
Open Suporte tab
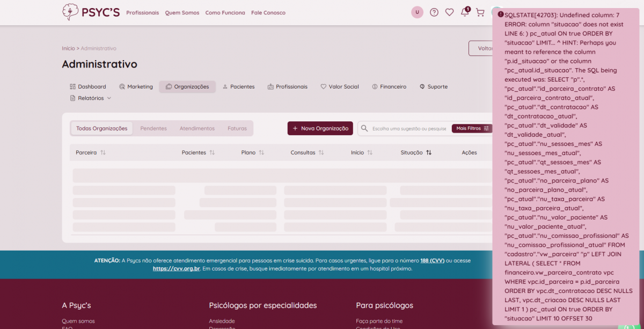pyautogui.click(x=434, y=86)
